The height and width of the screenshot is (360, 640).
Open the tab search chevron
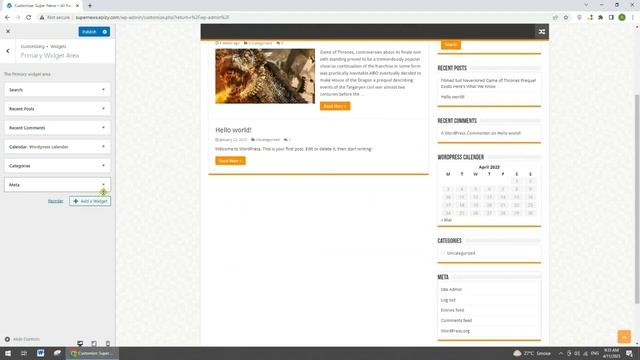pos(586,5)
